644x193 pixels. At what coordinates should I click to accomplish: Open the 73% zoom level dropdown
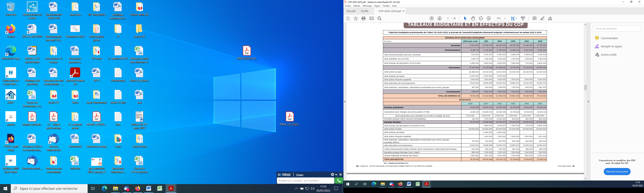point(505,18)
